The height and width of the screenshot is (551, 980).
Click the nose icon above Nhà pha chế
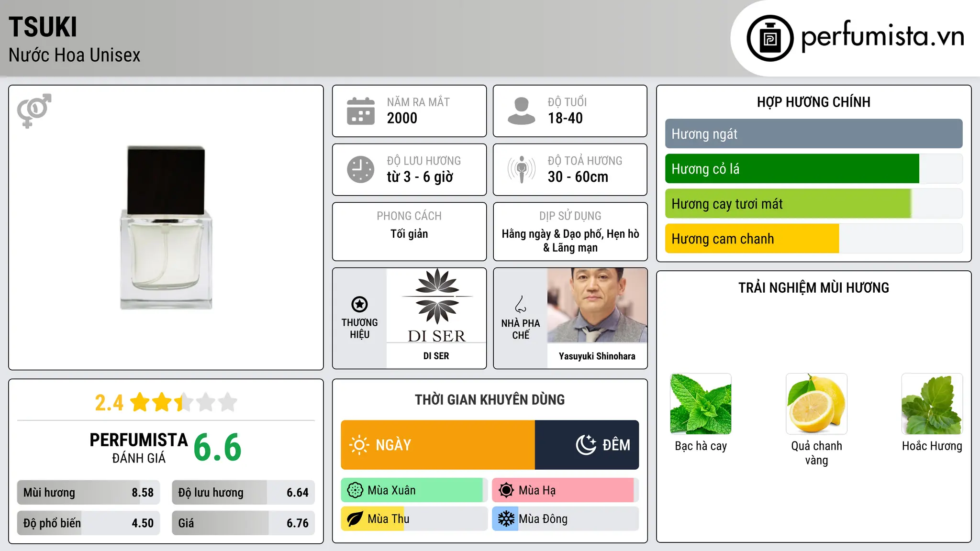pyautogui.click(x=521, y=304)
